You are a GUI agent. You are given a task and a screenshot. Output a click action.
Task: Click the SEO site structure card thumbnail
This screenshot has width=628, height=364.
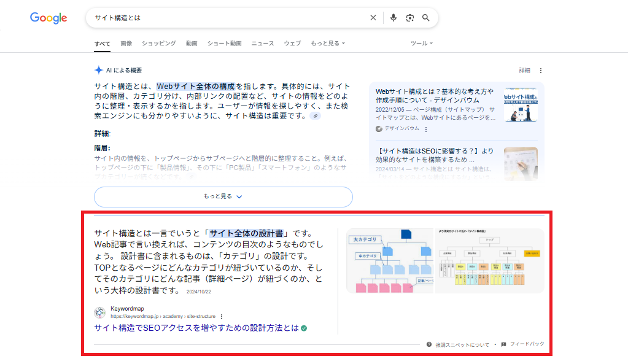(521, 164)
